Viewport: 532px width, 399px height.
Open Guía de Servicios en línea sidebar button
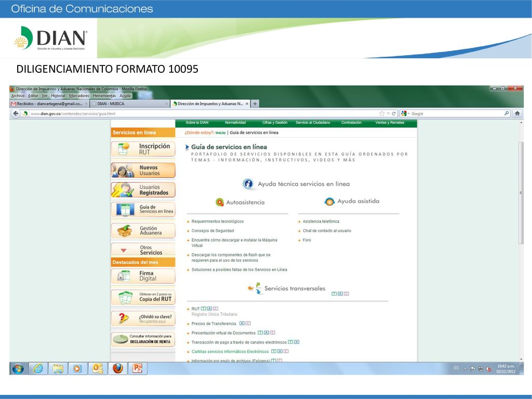click(x=143, y=209)
